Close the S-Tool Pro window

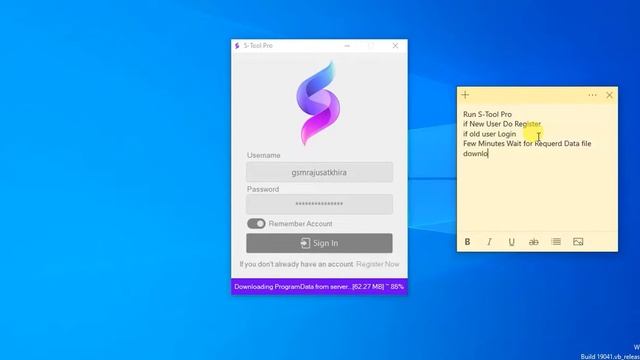pyautogui.click(x=395, y=46)
